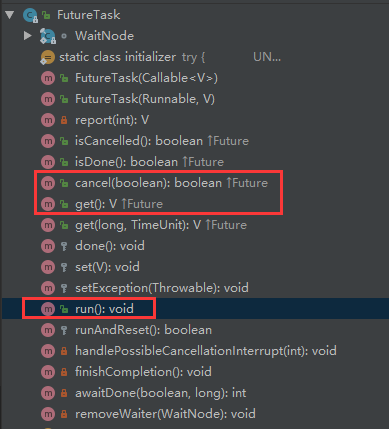Collapse the FutureTask class node
389x429 pixels.
[10, 15]
